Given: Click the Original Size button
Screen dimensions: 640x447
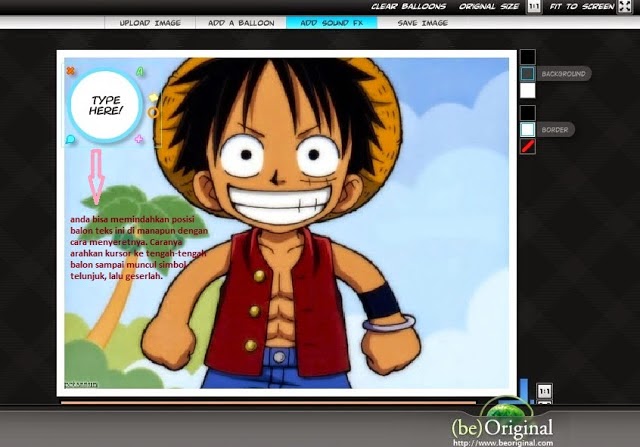Looking at the screenshot, I should coord(489,6).
